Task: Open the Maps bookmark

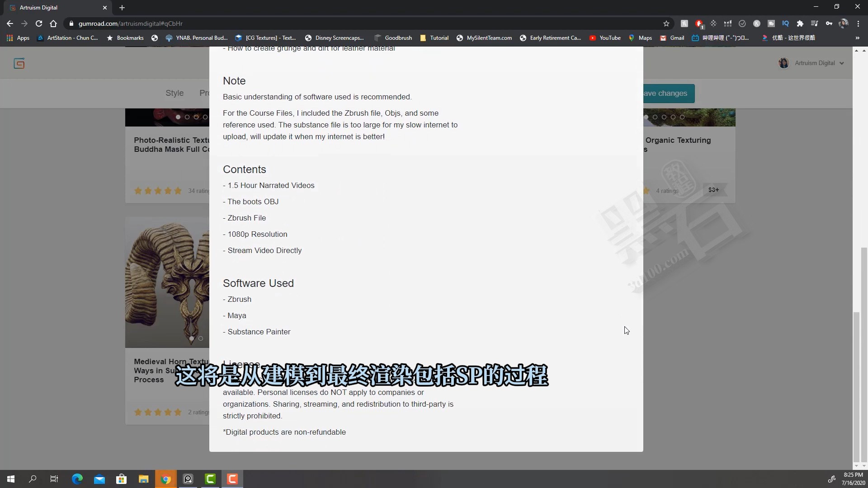Action: (x=640, y=38)
